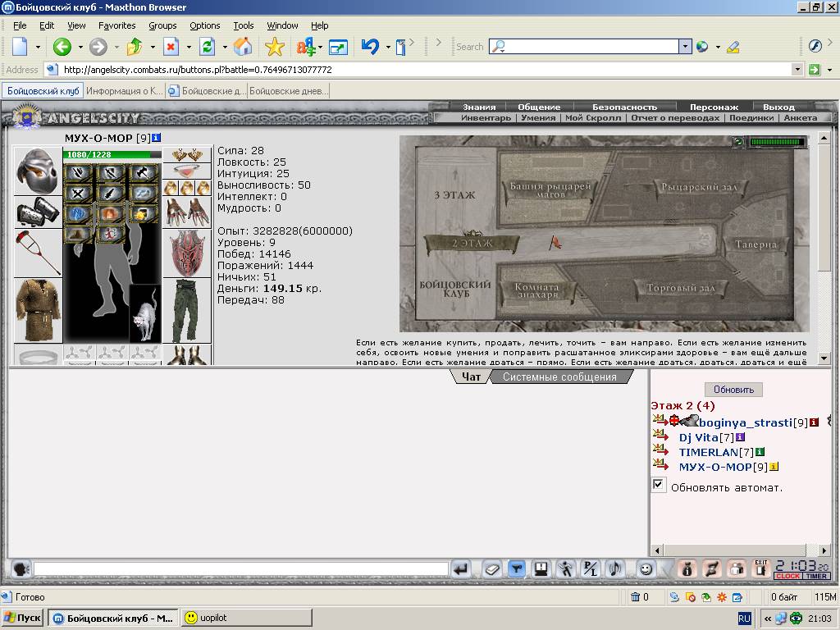The image size is (840, 630).
Task: Select the Чат tab
Action: tap(471, 377)
